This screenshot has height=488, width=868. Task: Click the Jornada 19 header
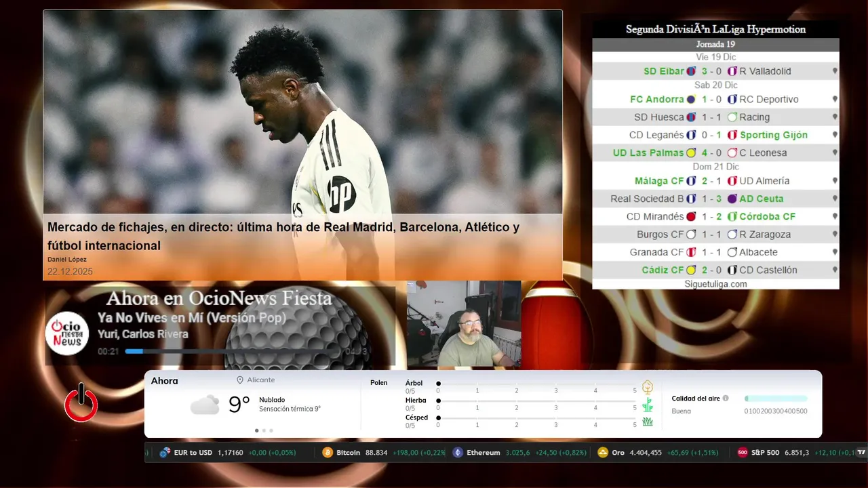715,44
